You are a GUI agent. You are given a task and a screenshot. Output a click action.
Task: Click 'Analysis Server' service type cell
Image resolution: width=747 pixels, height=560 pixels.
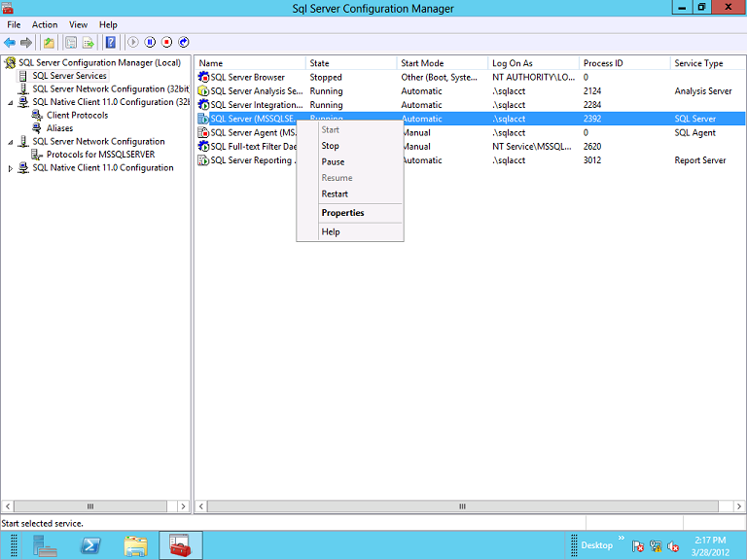click(703, 91)
